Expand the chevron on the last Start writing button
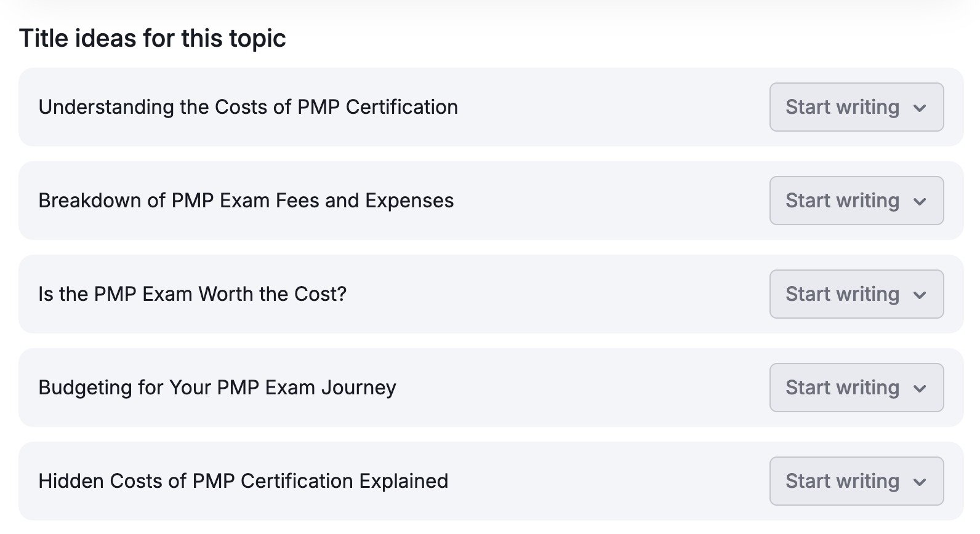Screen dimensions: 980x534 (x=920, y=481)
